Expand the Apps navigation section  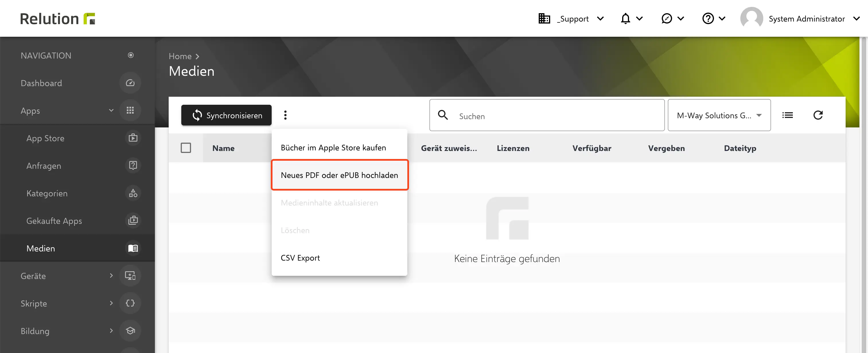click(x=111, y=110)
